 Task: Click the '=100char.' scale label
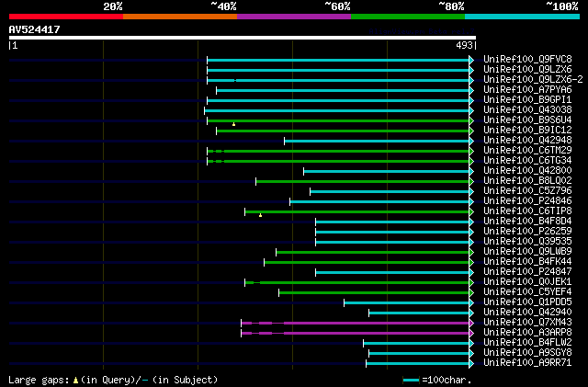(x=447, y=380)
